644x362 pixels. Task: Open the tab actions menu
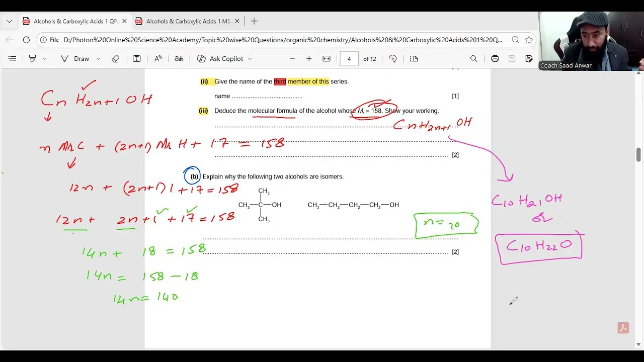pos(9,21)
